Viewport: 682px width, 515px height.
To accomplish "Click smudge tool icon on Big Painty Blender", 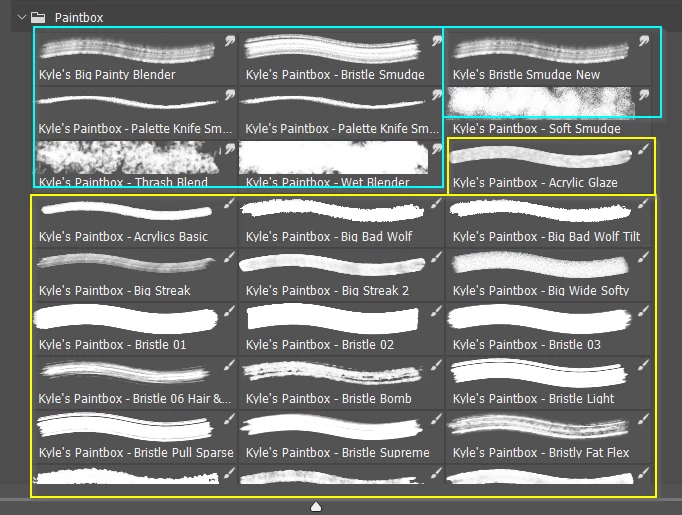I will tap(230, 41).
